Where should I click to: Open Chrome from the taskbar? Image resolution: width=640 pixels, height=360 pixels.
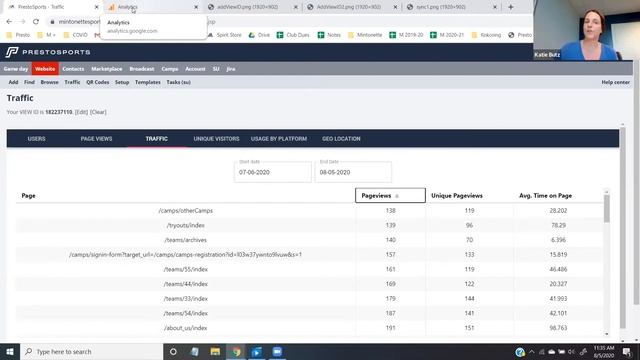tap(236, 351)
